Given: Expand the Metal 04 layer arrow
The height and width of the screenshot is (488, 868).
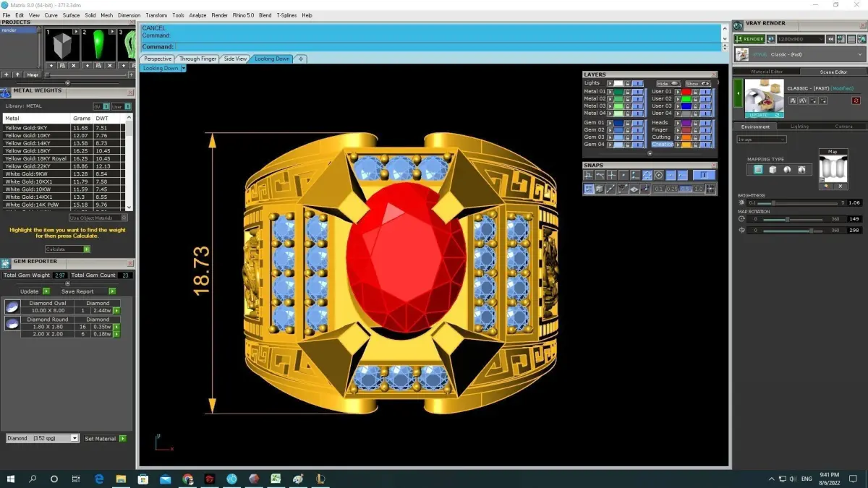Looking at the screenshot, I should pos(610,114).
